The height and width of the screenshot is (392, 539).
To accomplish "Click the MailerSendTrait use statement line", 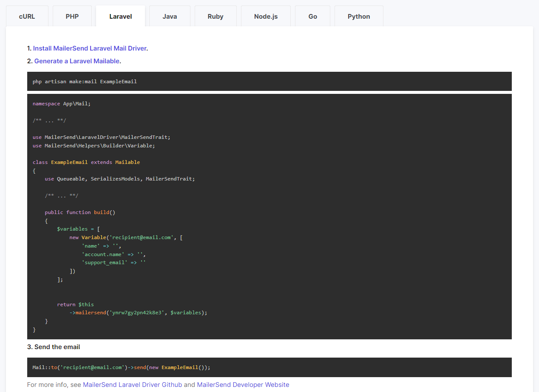I will [102, 137].
